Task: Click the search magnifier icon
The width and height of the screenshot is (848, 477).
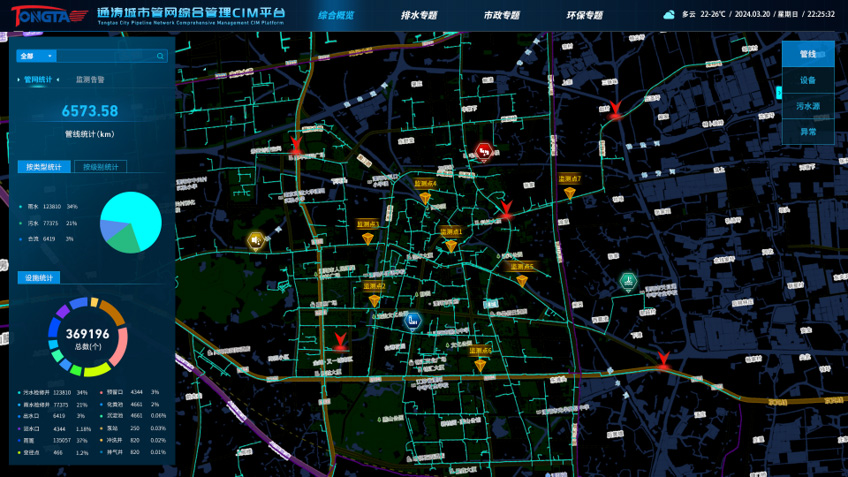Action: (160, 56)
